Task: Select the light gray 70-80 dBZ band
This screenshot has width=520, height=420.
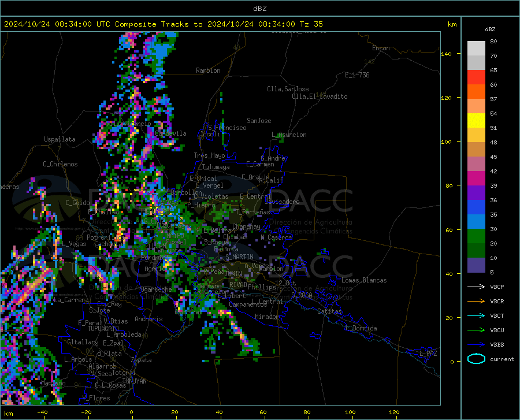Action: click(x=476, y=49)
